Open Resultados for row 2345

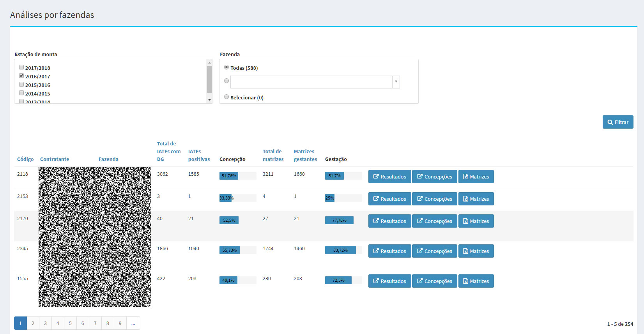coord(390,251)
